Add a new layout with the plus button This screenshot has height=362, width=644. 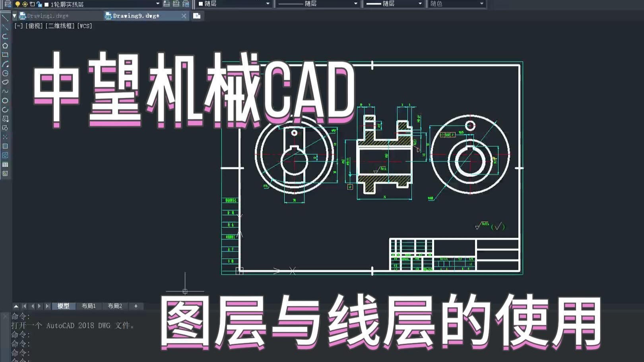pos(136,306)
